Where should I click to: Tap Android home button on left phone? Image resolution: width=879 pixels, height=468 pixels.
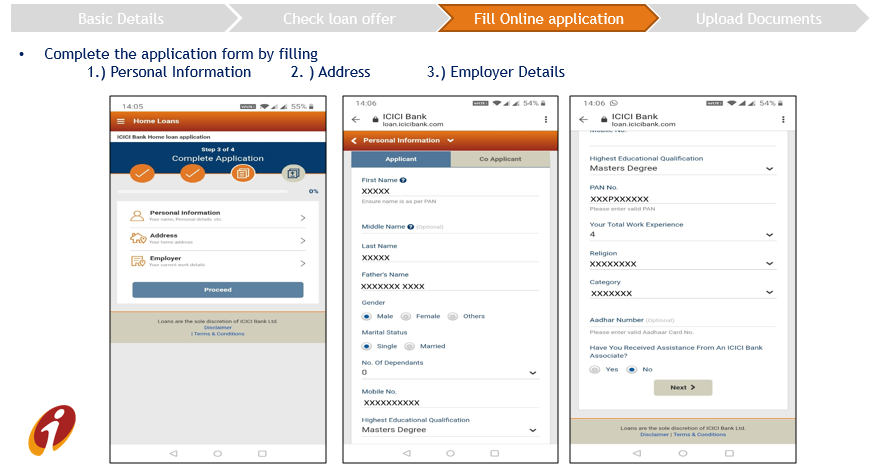click(218, 453)
